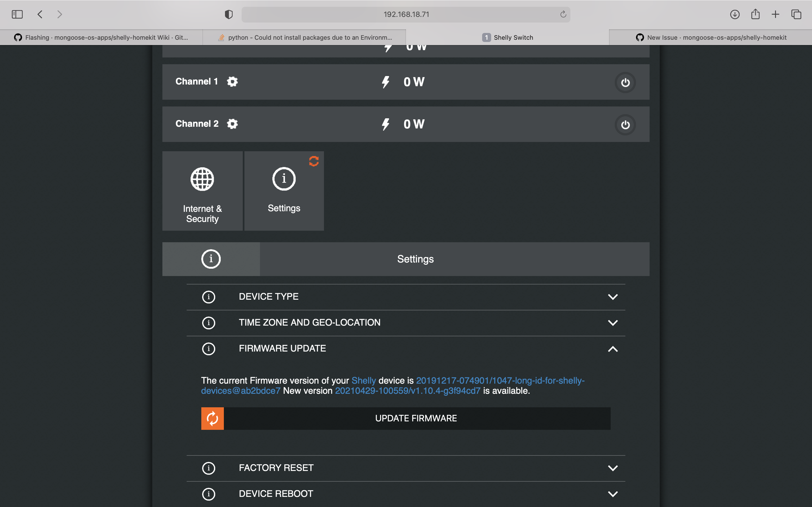
Task: Click the new version 20210429 link
Action: point(408,390)
